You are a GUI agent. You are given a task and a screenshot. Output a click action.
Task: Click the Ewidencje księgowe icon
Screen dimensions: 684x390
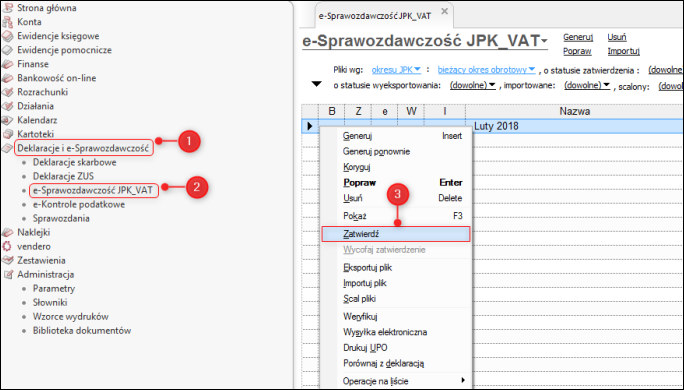(x=7, y=36)
